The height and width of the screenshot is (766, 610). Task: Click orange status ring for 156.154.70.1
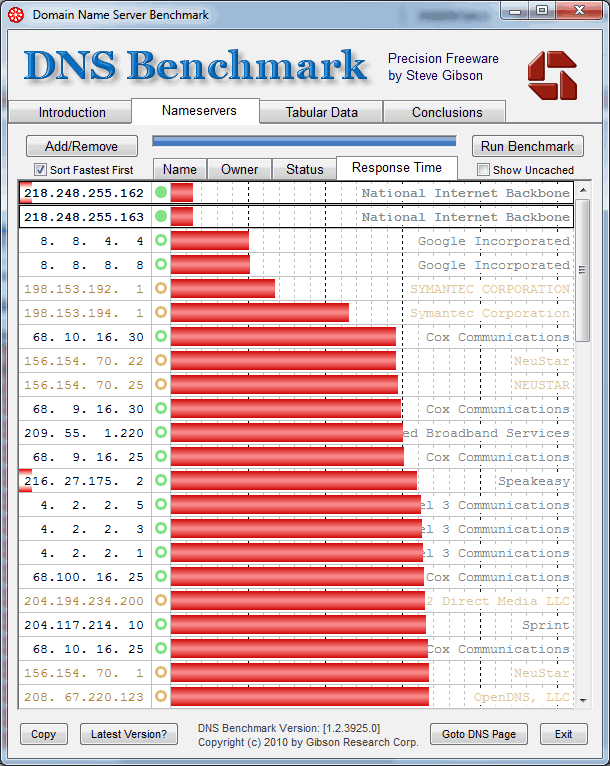pyautogui.click(x=161, y=672)
